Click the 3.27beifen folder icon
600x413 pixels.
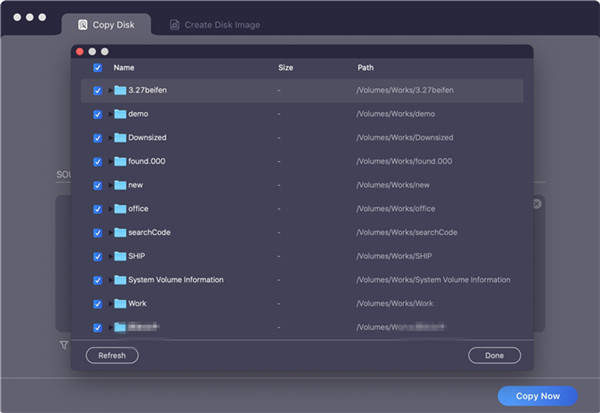(x=120, y=90)
